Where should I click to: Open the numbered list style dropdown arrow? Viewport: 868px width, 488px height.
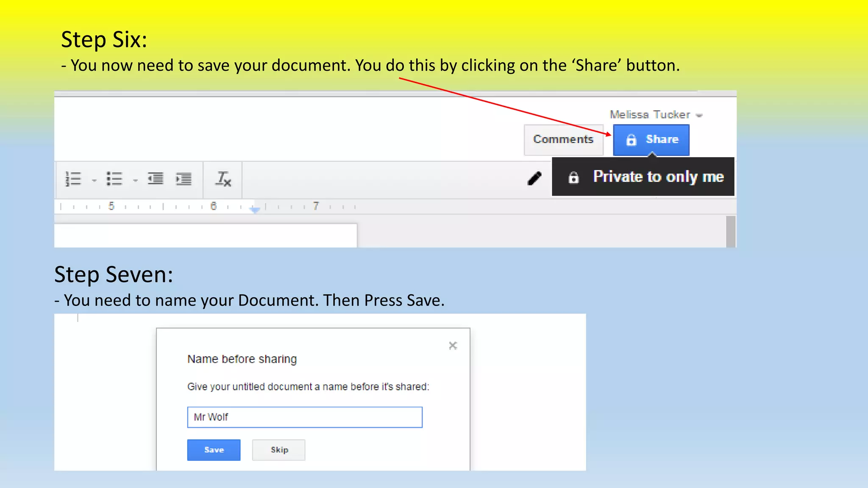pos(94,180)
